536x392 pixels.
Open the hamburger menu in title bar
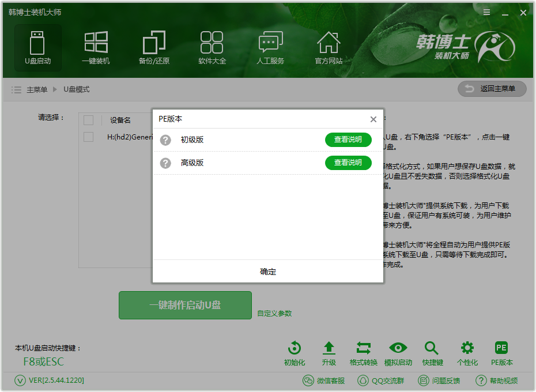(x=487, y=12)
